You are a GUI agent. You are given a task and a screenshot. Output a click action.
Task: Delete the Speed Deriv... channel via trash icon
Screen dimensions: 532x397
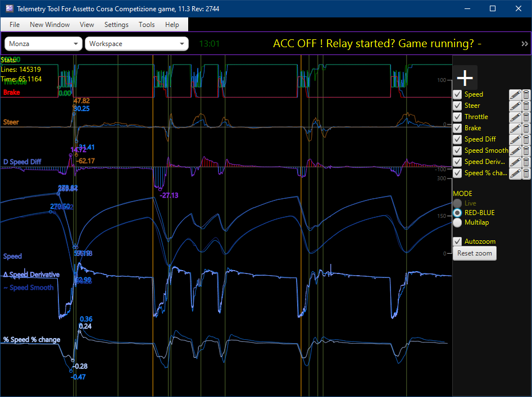point(526,162)
